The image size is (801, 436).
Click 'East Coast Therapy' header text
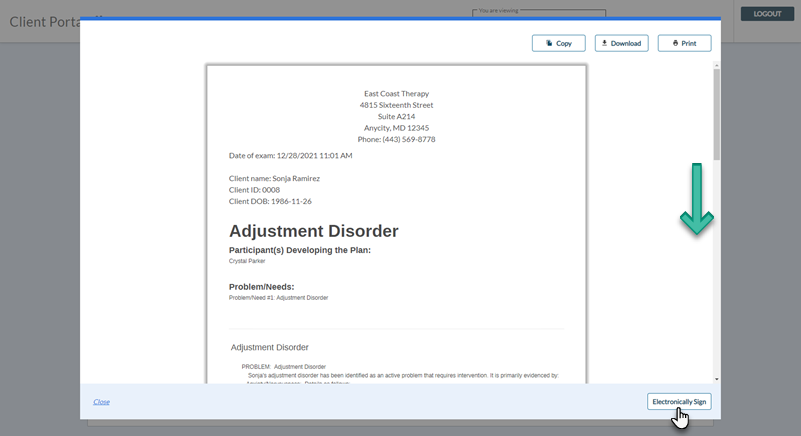[396, 94]
